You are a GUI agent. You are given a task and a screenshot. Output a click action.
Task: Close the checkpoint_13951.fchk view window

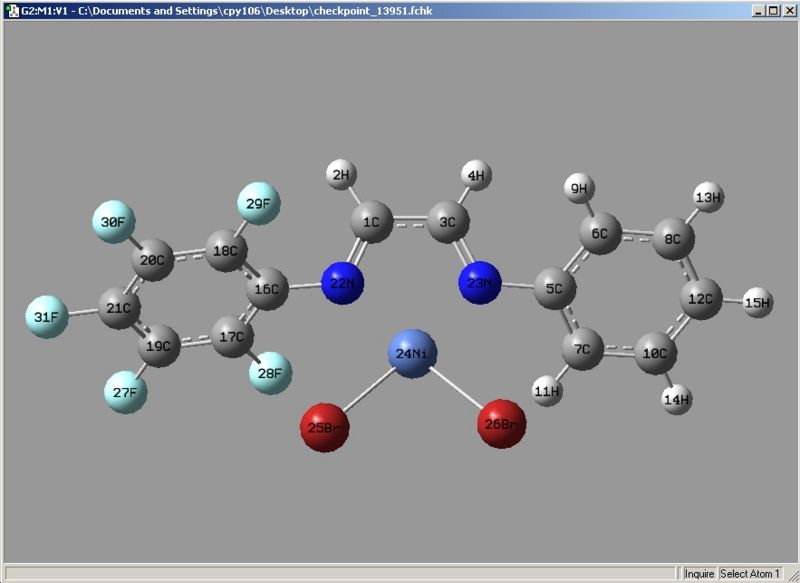787,9
